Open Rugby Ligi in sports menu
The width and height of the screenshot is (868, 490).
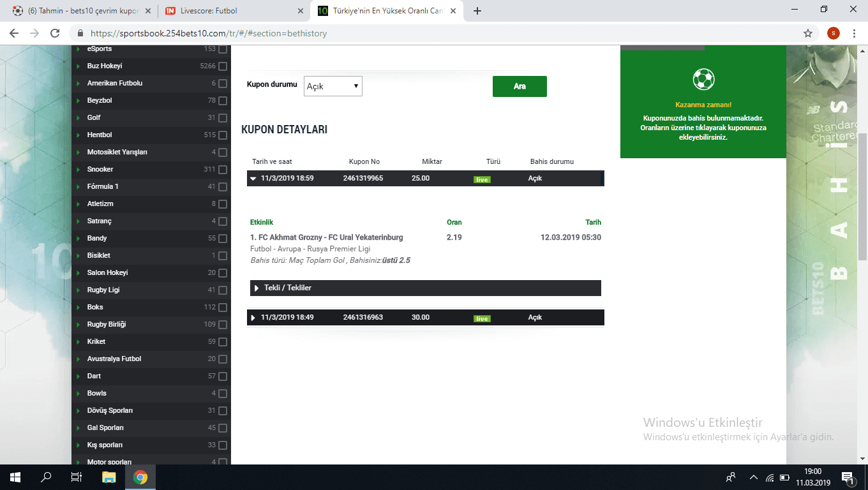click(103, 290)
